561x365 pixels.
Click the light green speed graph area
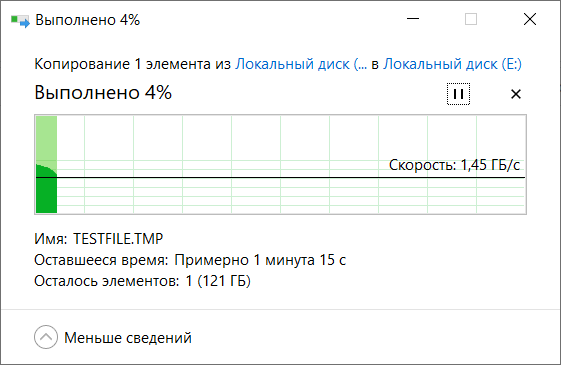pyautogui.click(x=47, y=140)
